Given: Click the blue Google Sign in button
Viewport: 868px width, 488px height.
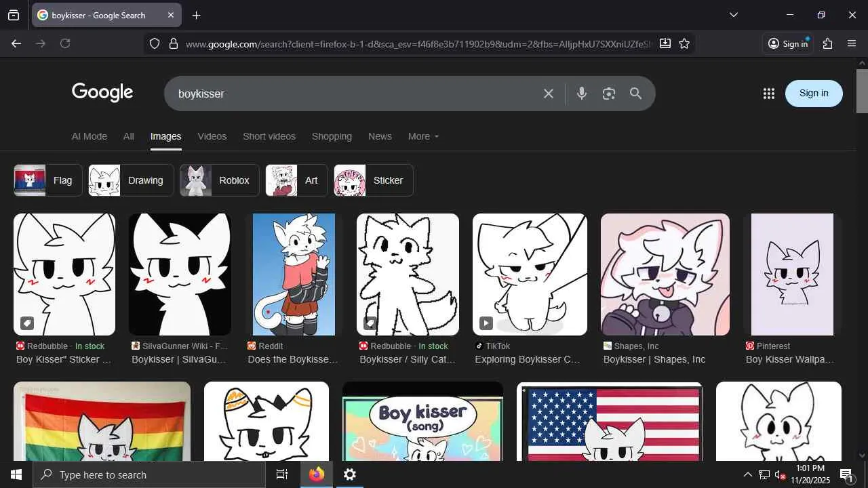Looking at the screenshot, I should point(814,94).
